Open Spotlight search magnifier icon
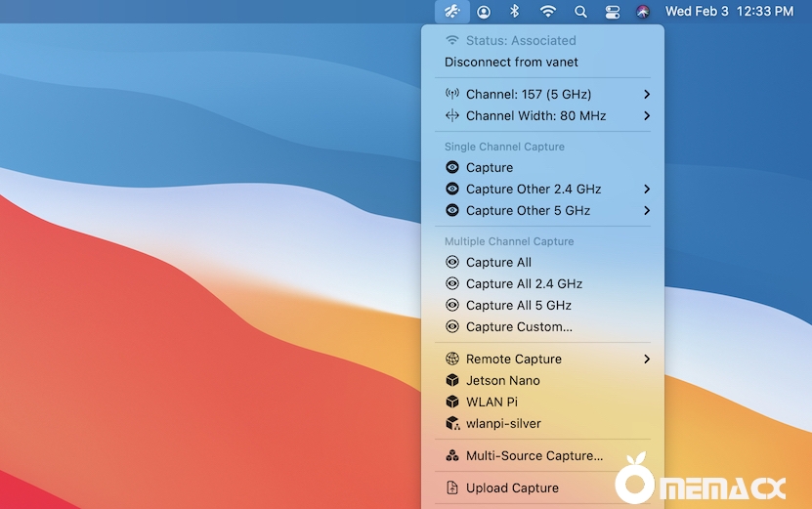The height and width of the screenshot is (509, 812). pos(580,12)
